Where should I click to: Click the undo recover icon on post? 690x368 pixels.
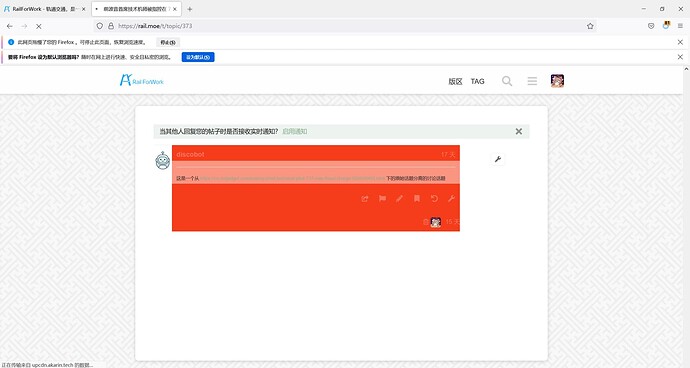click(434, 199)
